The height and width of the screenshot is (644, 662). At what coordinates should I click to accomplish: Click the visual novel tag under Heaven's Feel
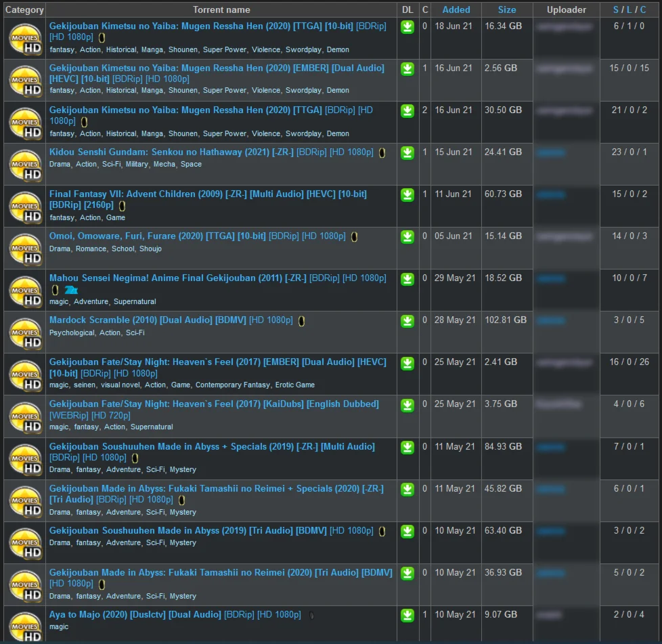click(x=120, y=385)
